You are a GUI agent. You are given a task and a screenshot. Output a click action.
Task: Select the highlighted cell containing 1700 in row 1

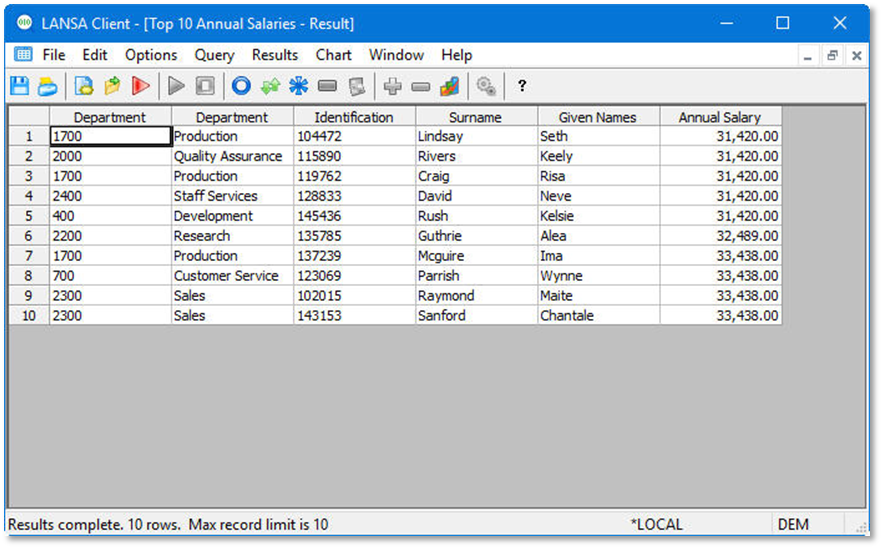click(110, 136)
